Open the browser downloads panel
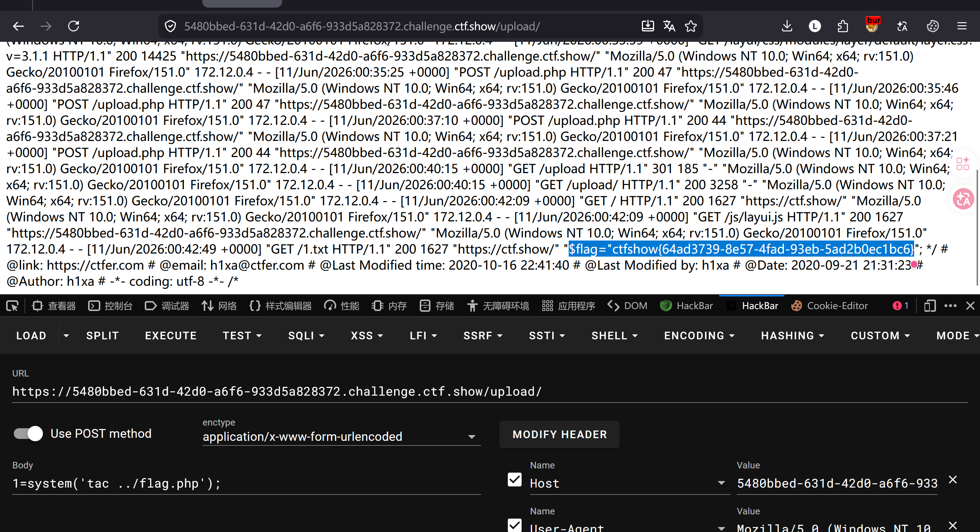 tap(787, 26)
